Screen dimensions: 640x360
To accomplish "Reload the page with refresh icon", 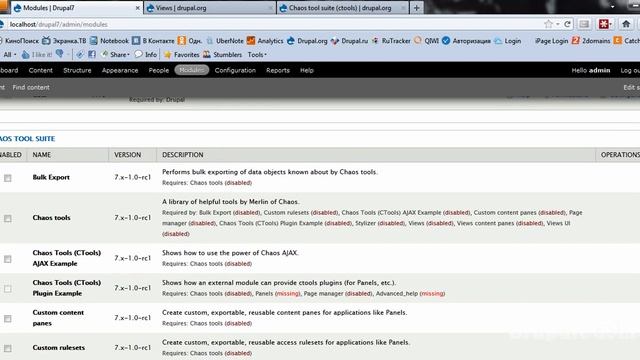I will 567,24.
